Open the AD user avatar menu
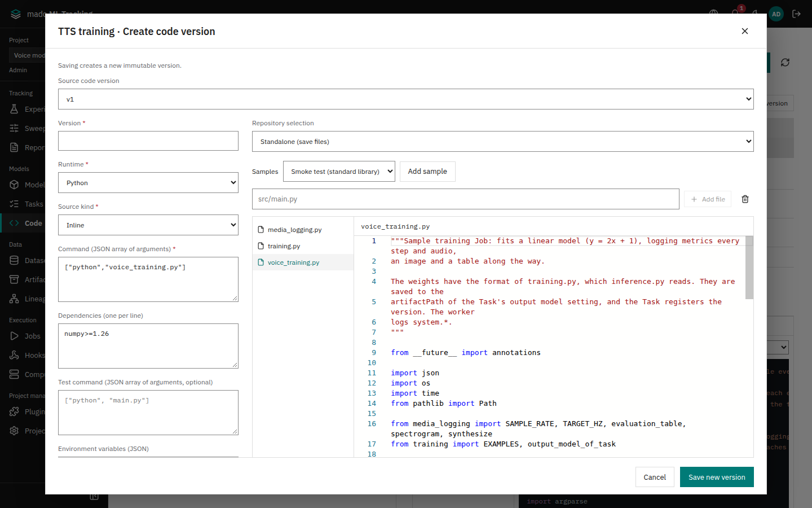 click(776, 14)
